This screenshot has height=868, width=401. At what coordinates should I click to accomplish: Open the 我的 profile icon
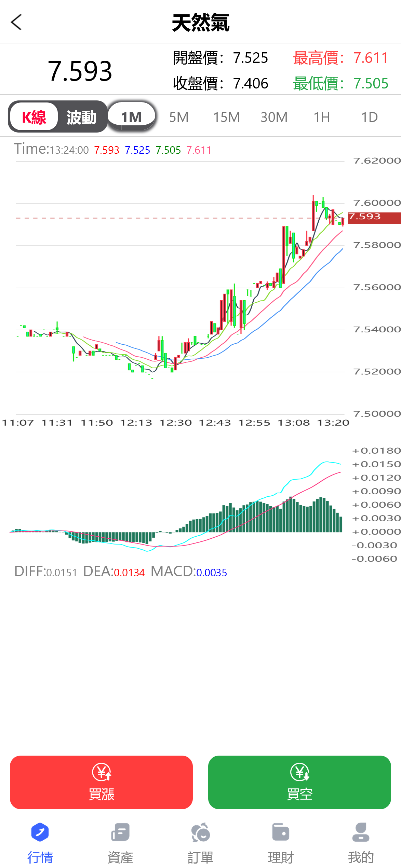coord(361,832)
